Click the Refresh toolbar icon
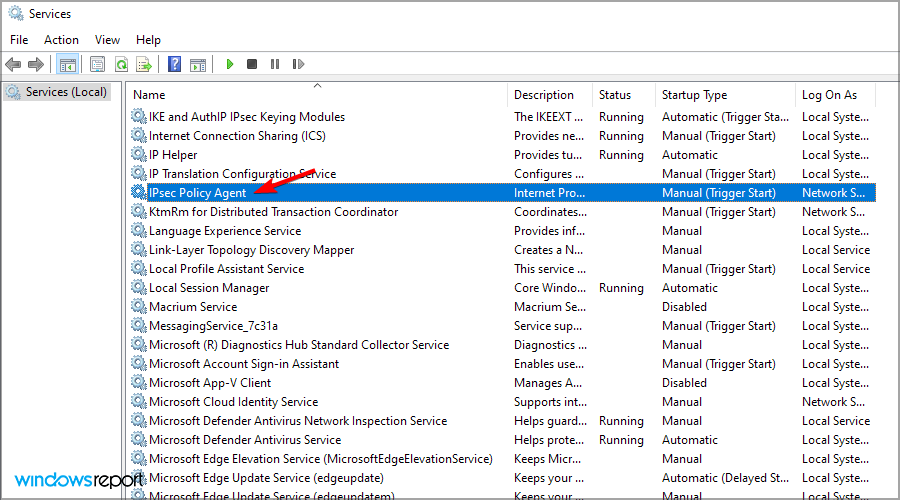 (x=121, y=64)
